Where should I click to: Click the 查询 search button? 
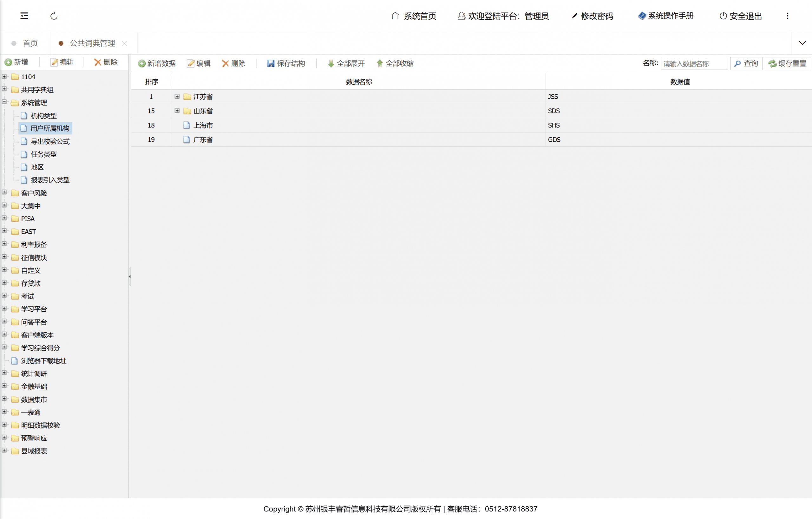(746, 63)
